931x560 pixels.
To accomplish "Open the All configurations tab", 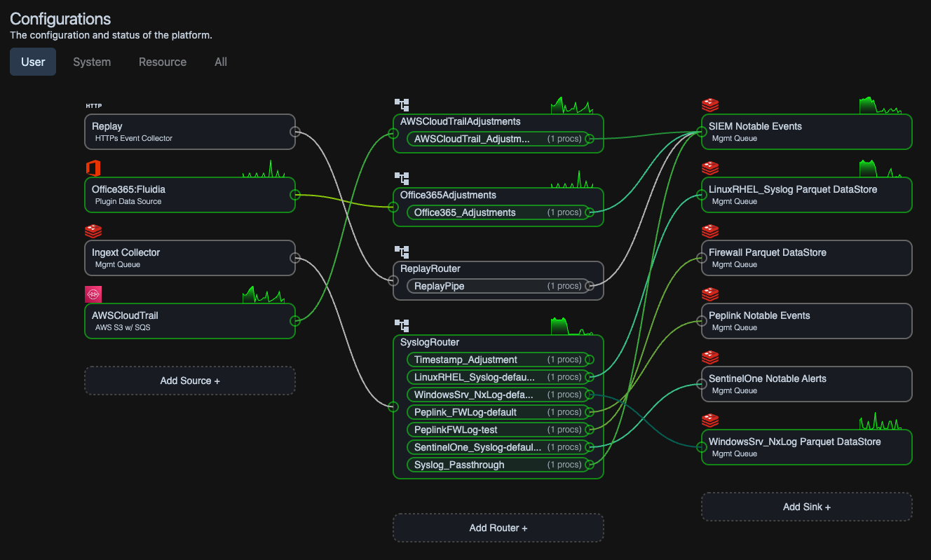I will (x=220, y=62).
